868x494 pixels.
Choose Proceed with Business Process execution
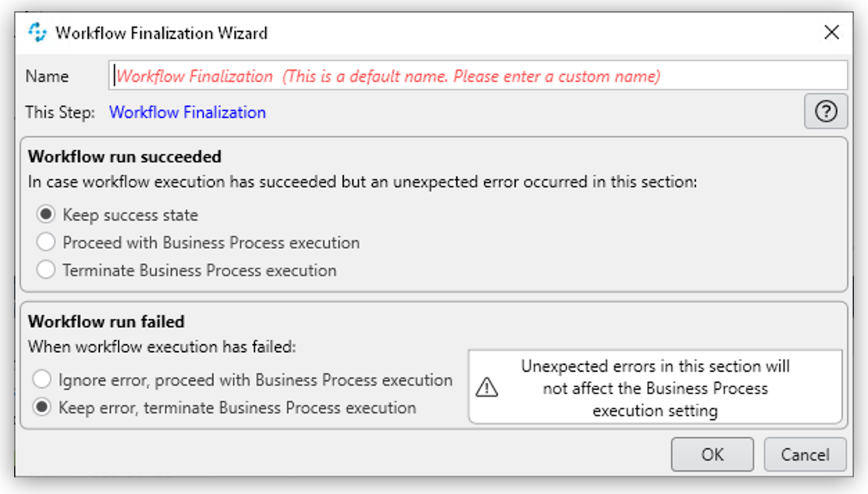pyautogui.click(x=46, y=241)
